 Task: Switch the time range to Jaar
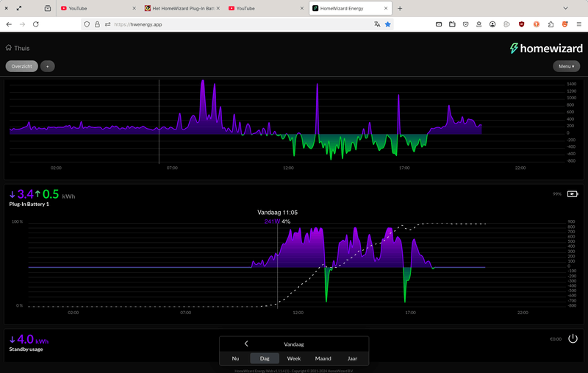click(x=352, y=358)
